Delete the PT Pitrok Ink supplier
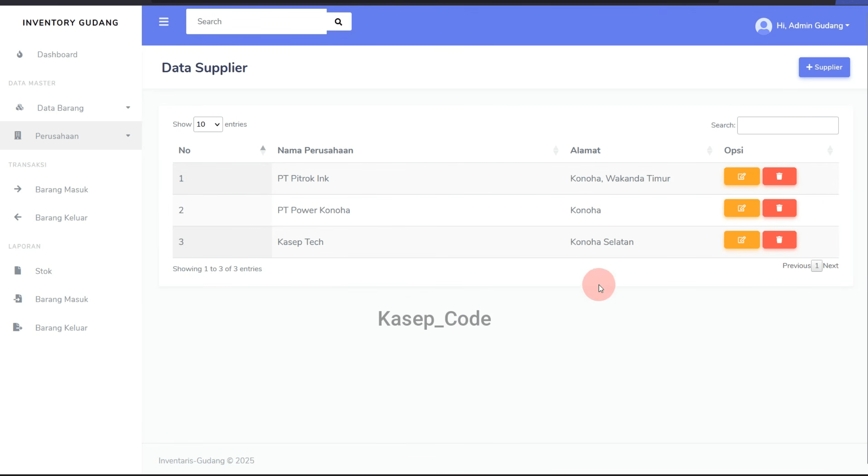The height and width of the screenshot is (476, 868). 779,176
